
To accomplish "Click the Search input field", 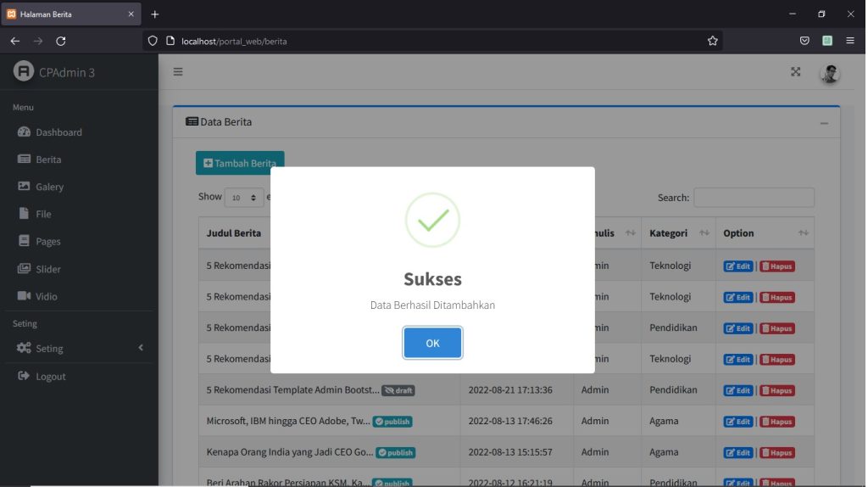I will pyautogui.click(x=754, y=198).
